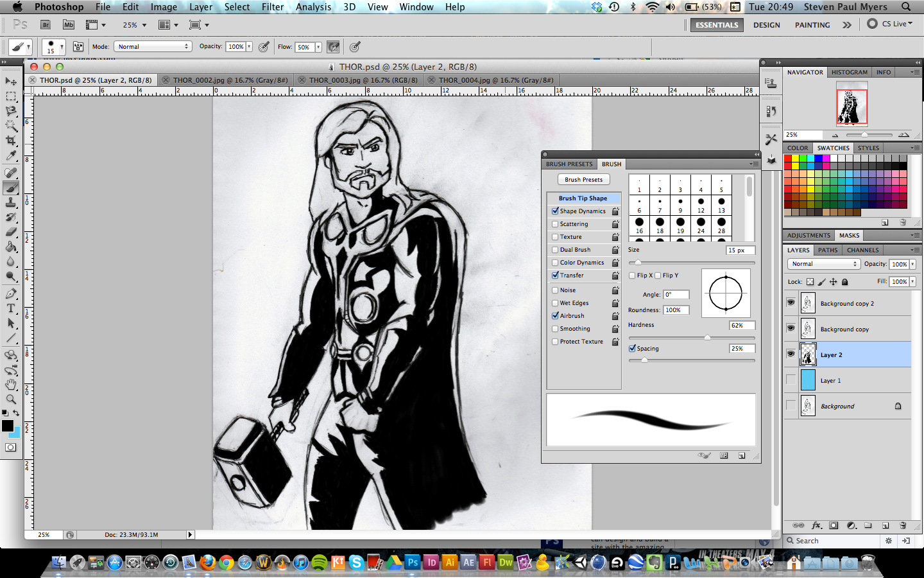Create new brush preset icon

coord(742,455)
